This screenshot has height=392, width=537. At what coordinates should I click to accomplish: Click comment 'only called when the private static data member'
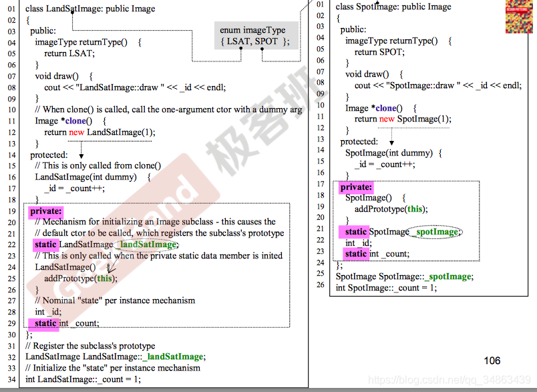tap(159, 256)
